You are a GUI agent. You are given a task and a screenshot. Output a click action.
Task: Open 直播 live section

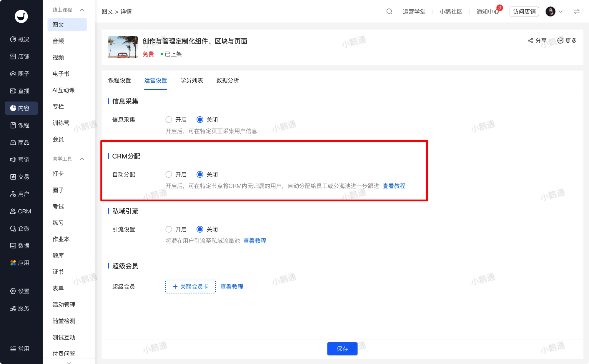click(x=20, y=91)
